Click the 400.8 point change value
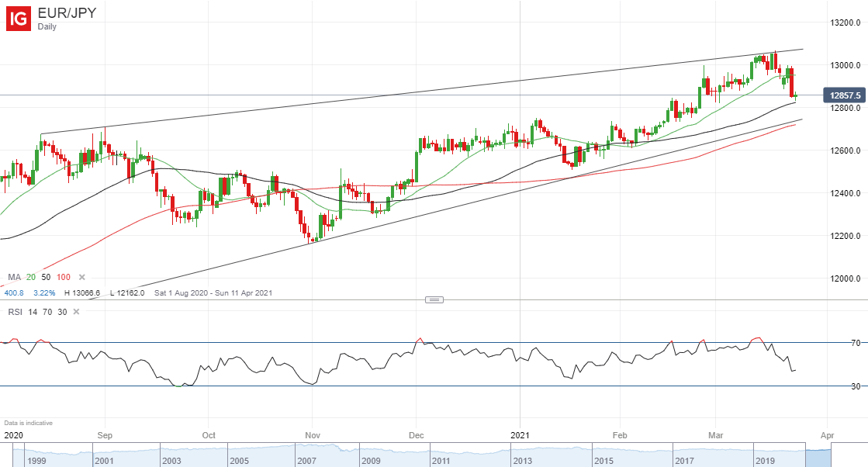The image size is (868, 467). coord(14,292)
